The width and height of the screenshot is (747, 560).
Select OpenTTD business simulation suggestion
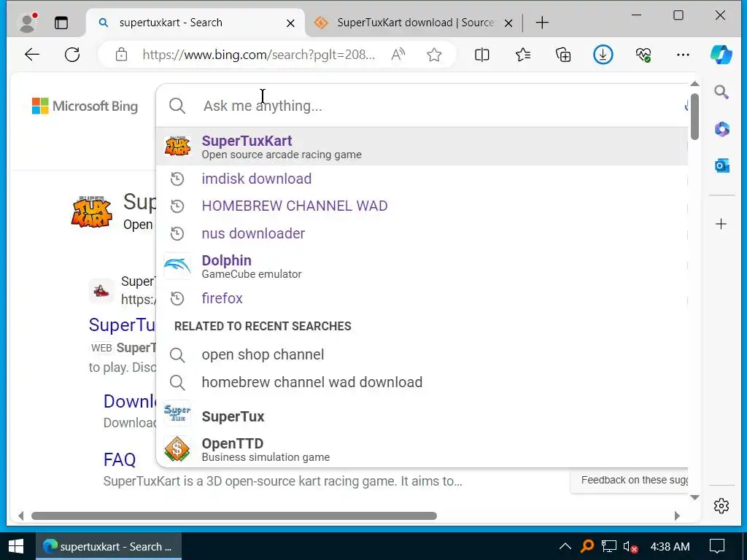[422, 449]
